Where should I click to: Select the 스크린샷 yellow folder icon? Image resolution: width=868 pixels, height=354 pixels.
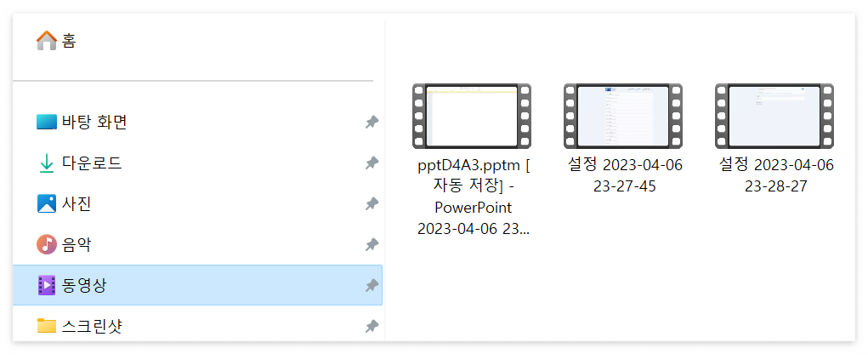[x=47, y=326]
